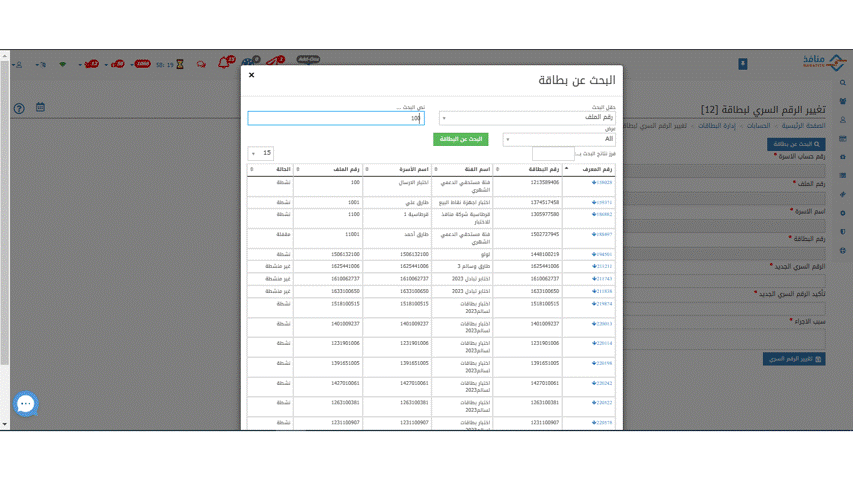The width and height of the screenshot is (853, 480).
Task: Select card ID link in first row
Action: tap(602, 183)
